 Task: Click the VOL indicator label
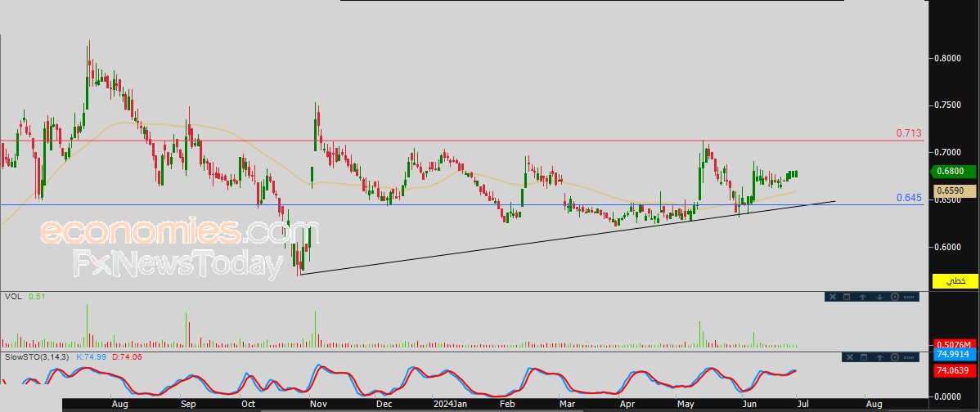(12, 297)
